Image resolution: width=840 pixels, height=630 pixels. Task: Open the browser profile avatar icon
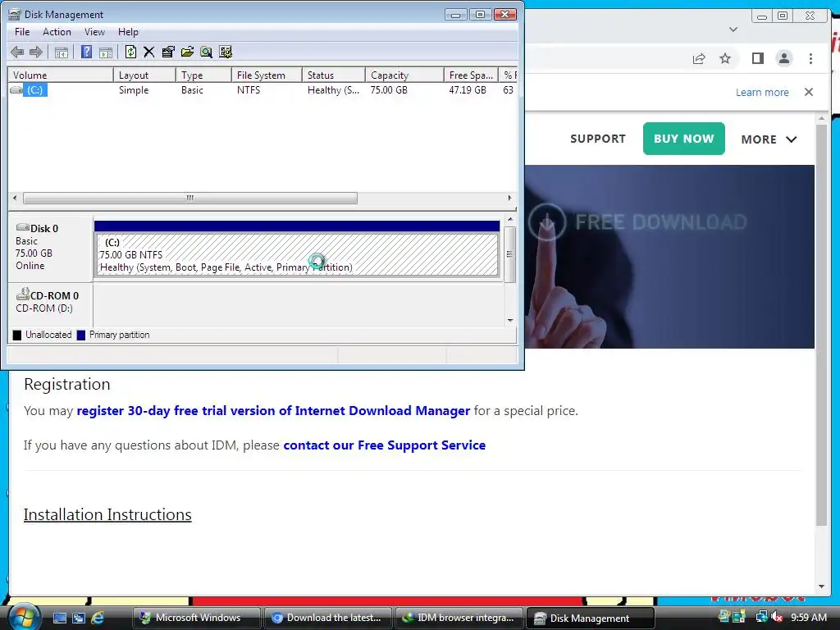(x=783, y=58)
